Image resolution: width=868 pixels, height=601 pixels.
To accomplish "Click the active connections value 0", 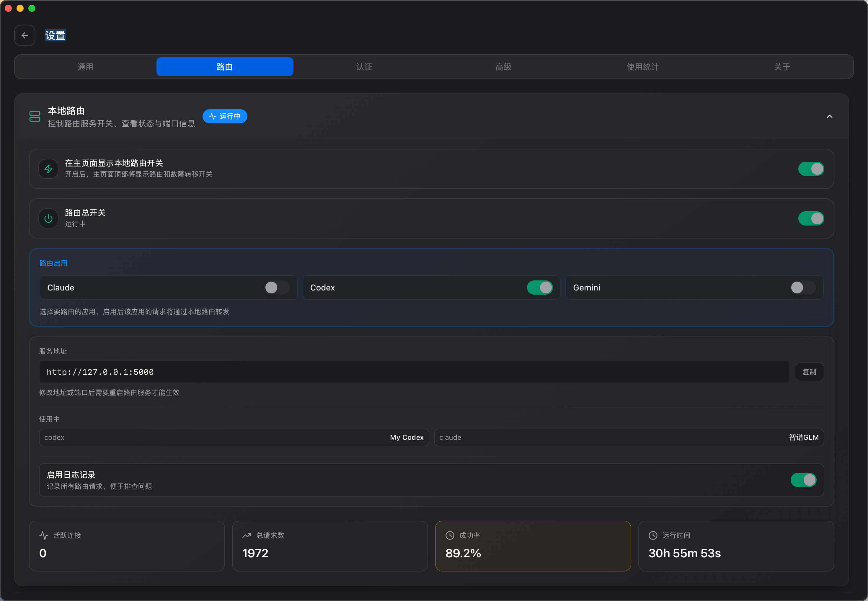I will (x=43, y=553).
